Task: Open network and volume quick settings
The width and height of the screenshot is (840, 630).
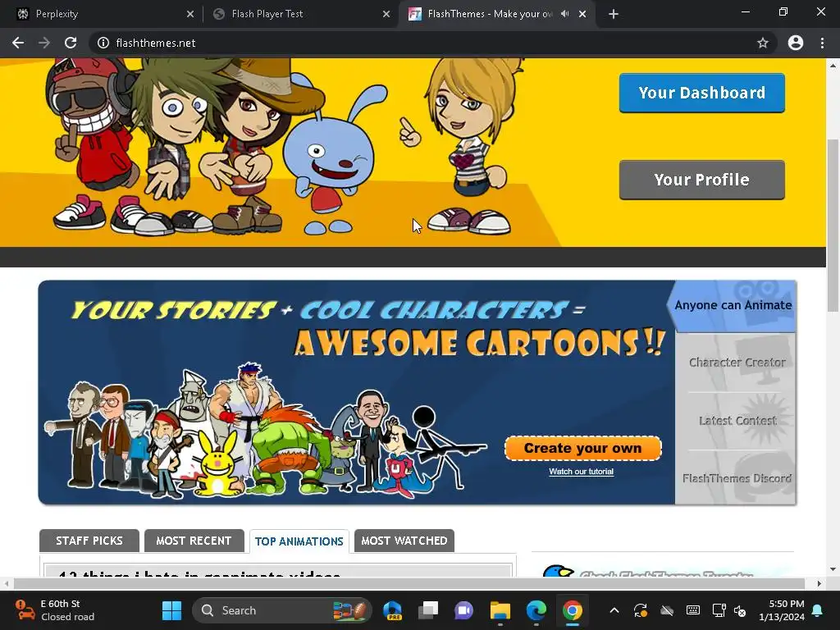Action: [729, 610]
